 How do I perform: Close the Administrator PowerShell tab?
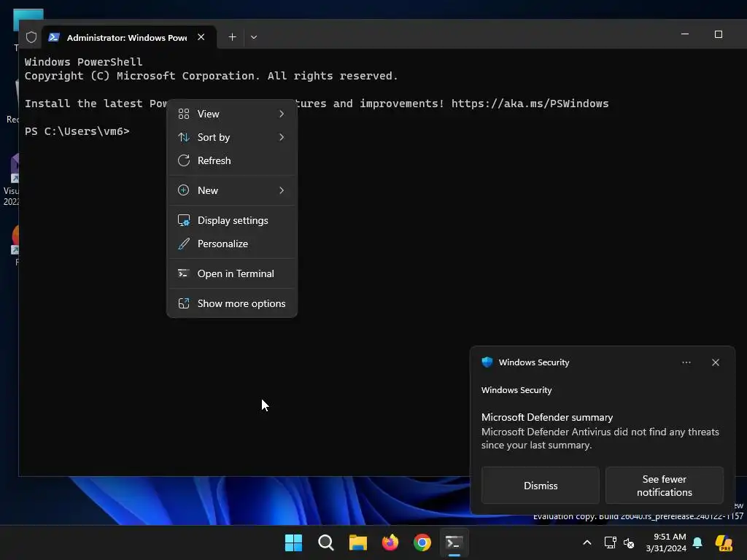click(201, 37)
